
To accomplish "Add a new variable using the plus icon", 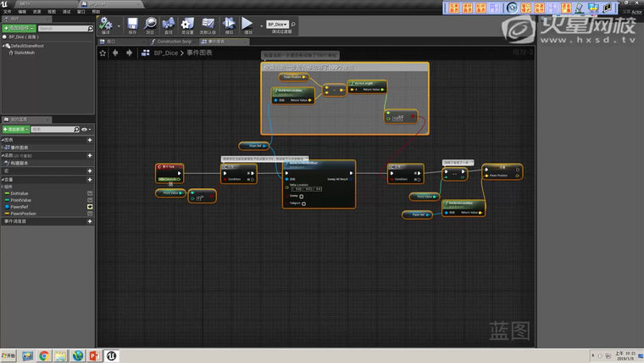I will coord(90,180).
